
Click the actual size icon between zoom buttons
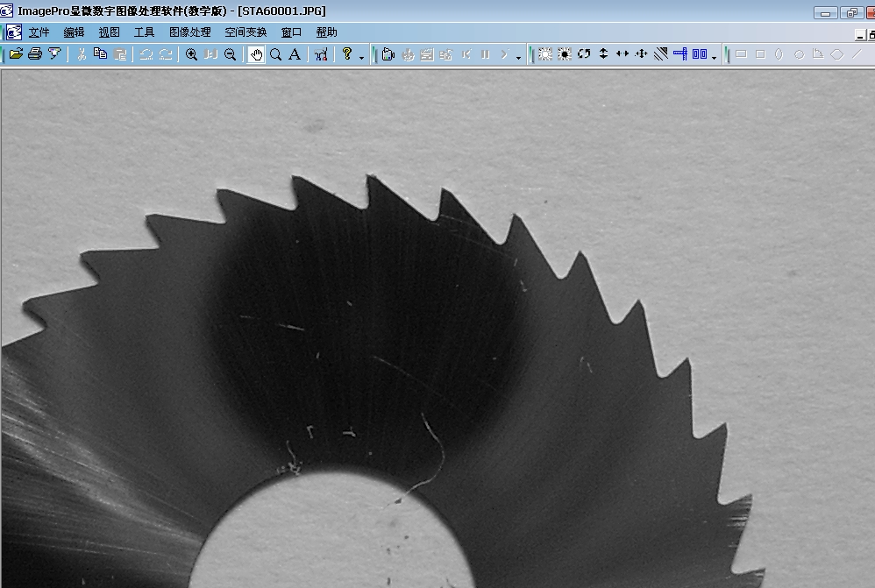pyautogui.click(x=211, y=54)
